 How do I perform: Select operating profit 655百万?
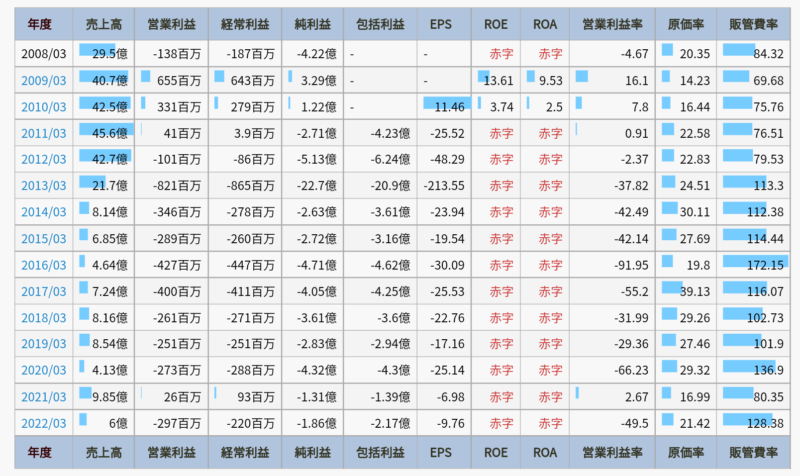[x=179, y=81]
